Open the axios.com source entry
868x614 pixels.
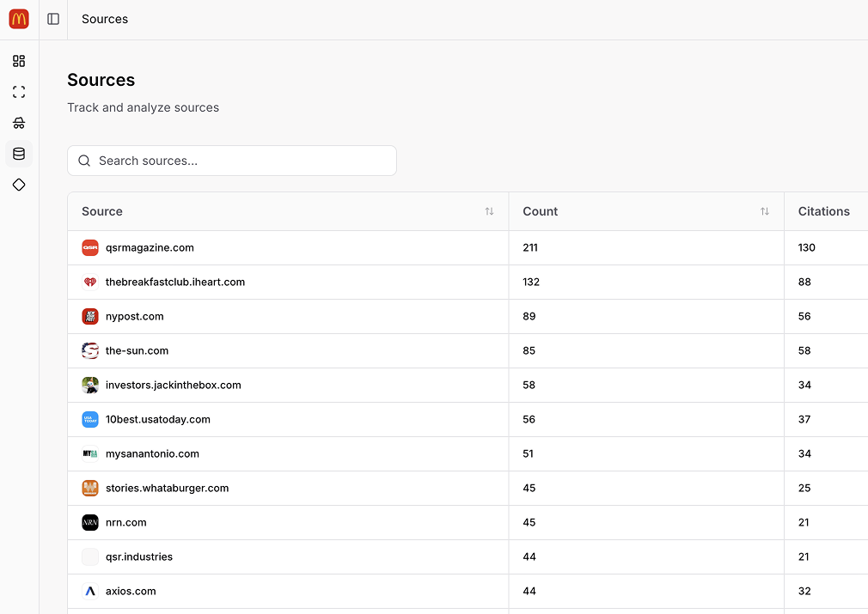click(x=131, y=591)
